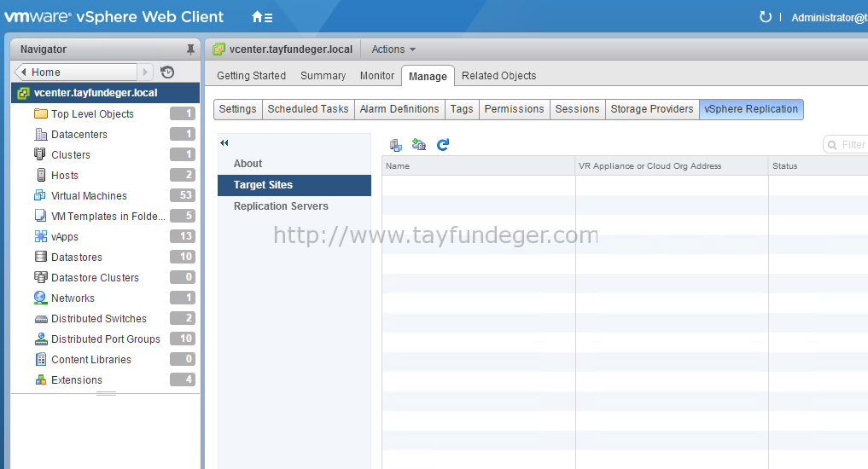Screen dimensions: 868x469
Task: Click the Extensions count badge 4
Action: tap(183, 379)
